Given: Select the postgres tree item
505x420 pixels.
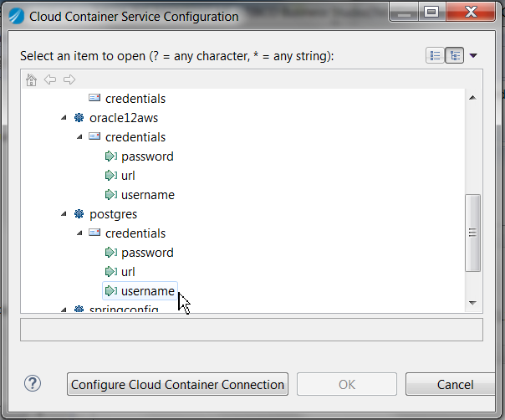Looking at the screenshot, I should point(114,214).
